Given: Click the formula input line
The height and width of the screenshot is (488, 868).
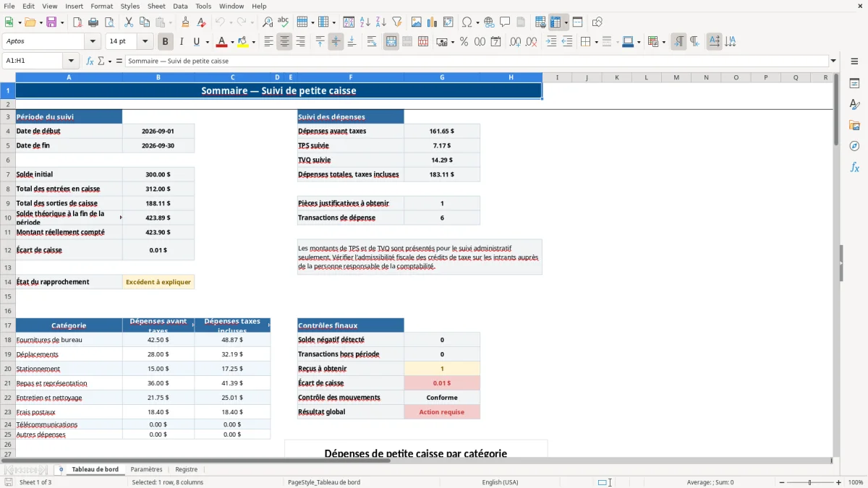Looking at the screenshot, I should [x=476, y=61].
